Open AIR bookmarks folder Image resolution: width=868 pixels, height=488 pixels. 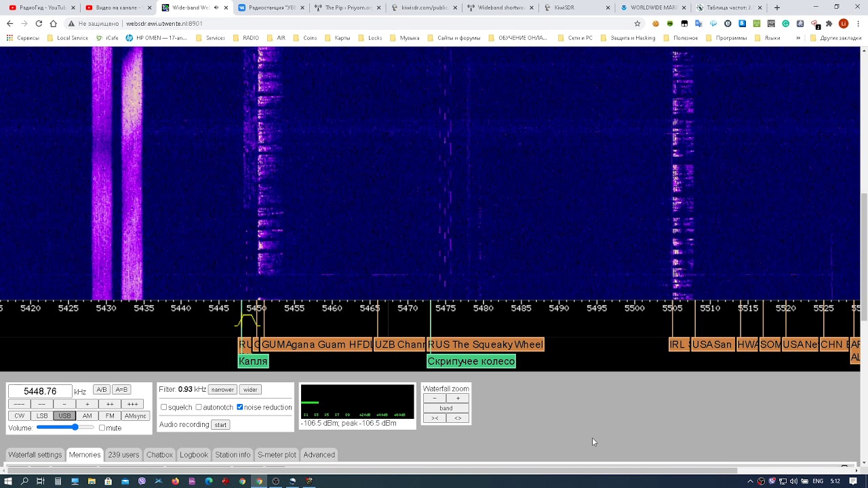tap(276, 38)
